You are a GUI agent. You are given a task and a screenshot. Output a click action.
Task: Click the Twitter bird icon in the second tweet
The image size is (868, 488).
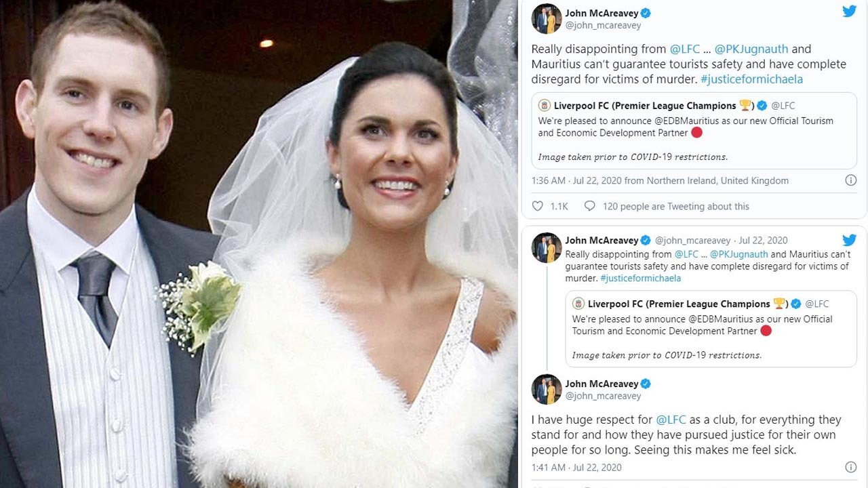click(849, 240)
